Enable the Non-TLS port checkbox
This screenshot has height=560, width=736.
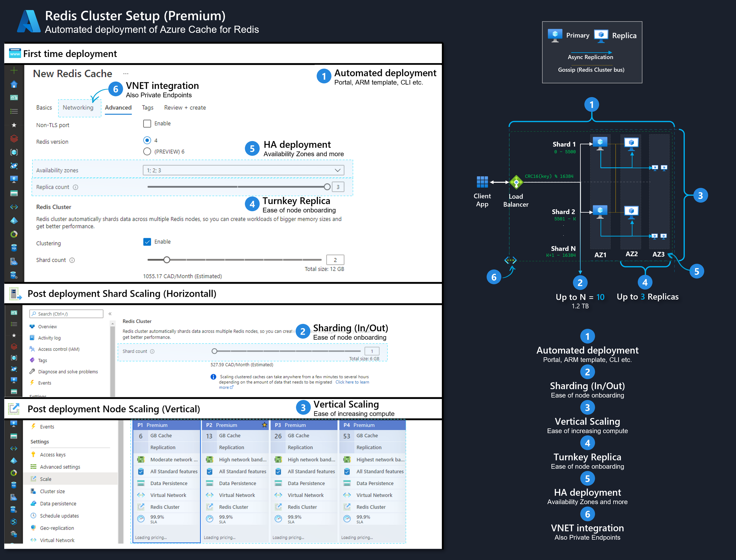click(x=147, y=123)
